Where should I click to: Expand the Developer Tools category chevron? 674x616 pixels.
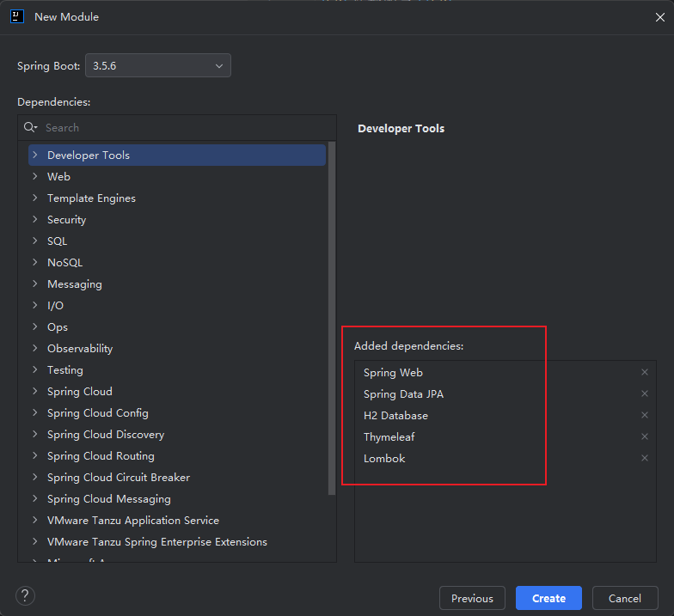click(x=35, y=155)
